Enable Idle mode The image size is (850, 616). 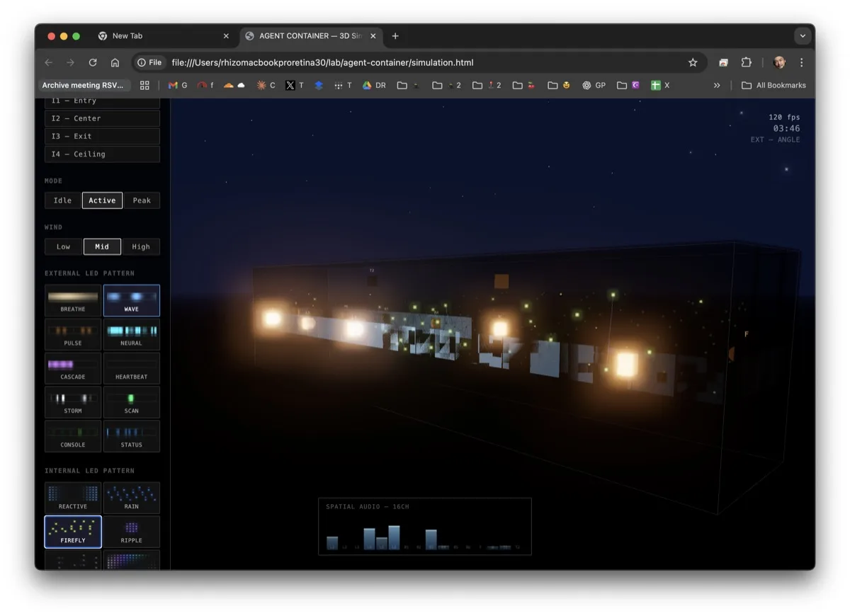pyautogui.click(x=62, y=200)
